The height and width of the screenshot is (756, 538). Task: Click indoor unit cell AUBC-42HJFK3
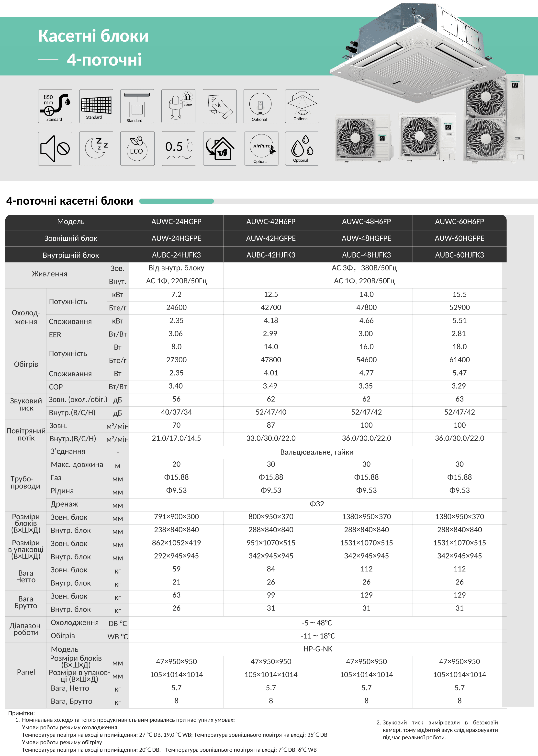271,255
